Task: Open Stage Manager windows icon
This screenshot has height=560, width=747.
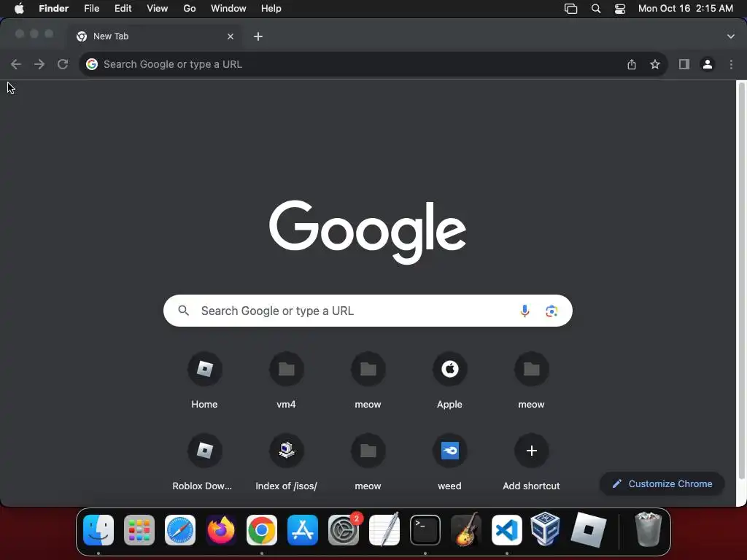Action: coord(570,9)
